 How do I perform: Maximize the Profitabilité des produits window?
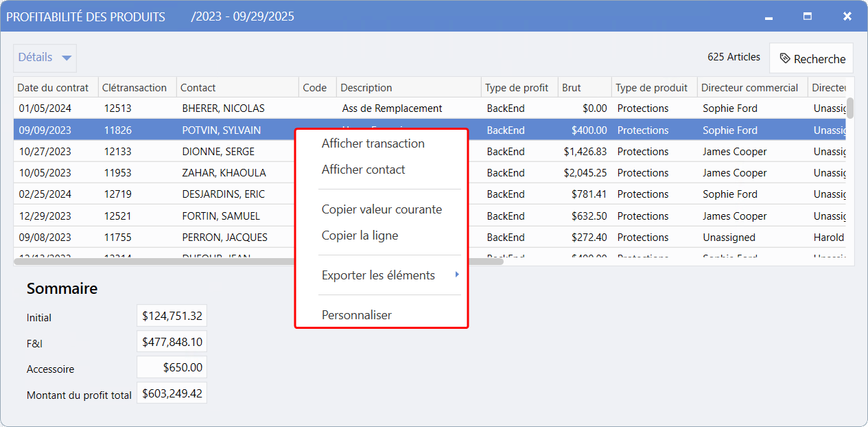click(x=808, y=16)
